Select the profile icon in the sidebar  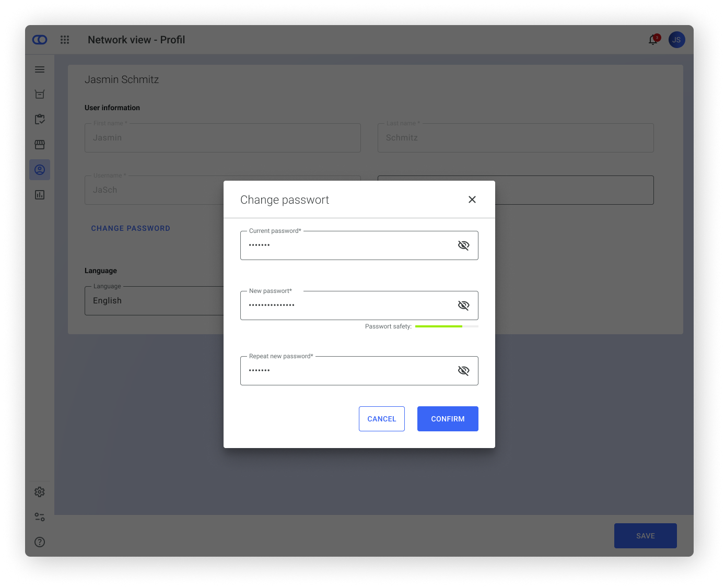(40, 169)
